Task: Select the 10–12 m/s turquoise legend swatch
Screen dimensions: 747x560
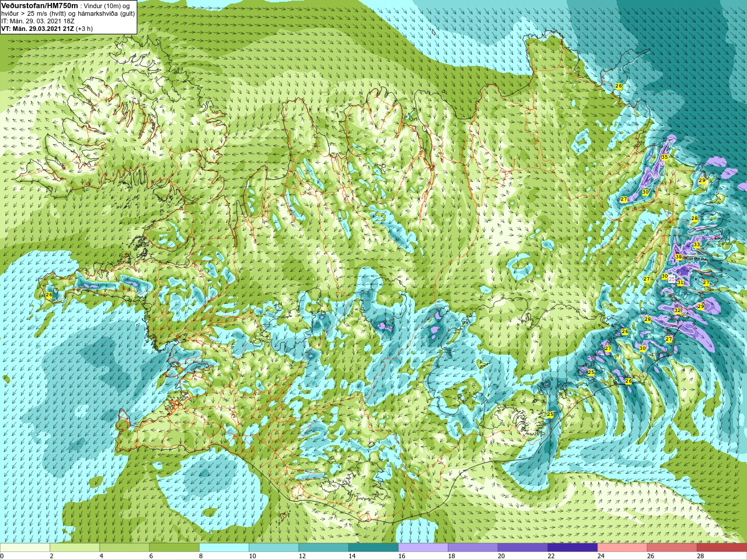Action: [274, 548]
